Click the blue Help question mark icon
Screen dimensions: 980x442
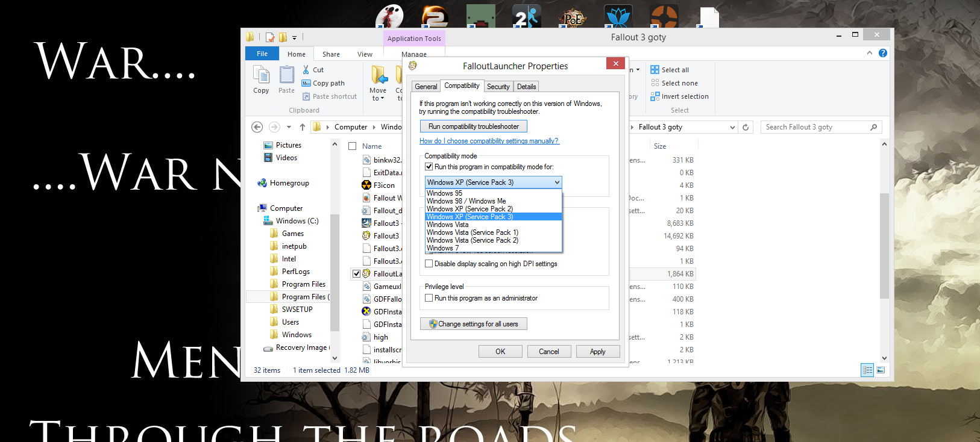coord(883,53)
